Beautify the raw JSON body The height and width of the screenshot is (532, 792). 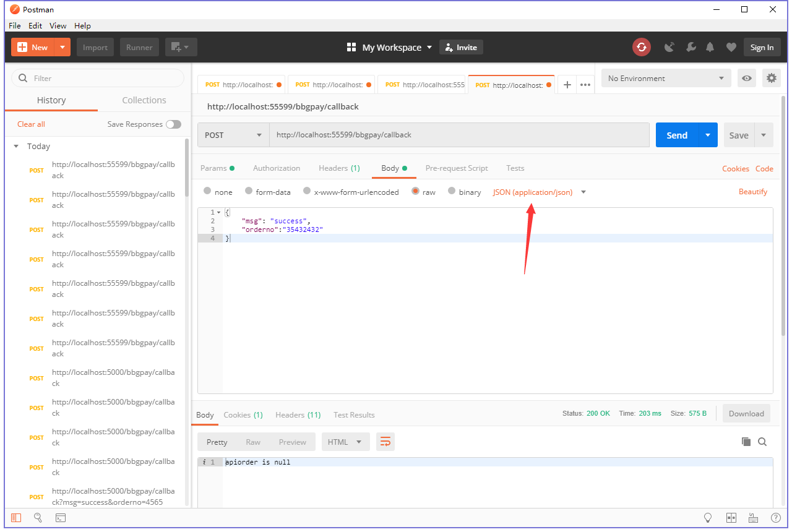(x=753, y=192)
